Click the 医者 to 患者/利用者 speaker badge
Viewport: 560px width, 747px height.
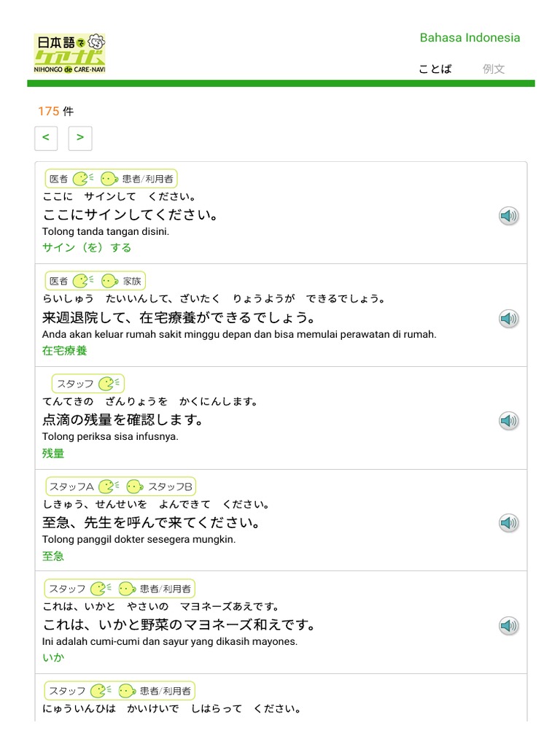pyautogui.click(x=111, y=179)
